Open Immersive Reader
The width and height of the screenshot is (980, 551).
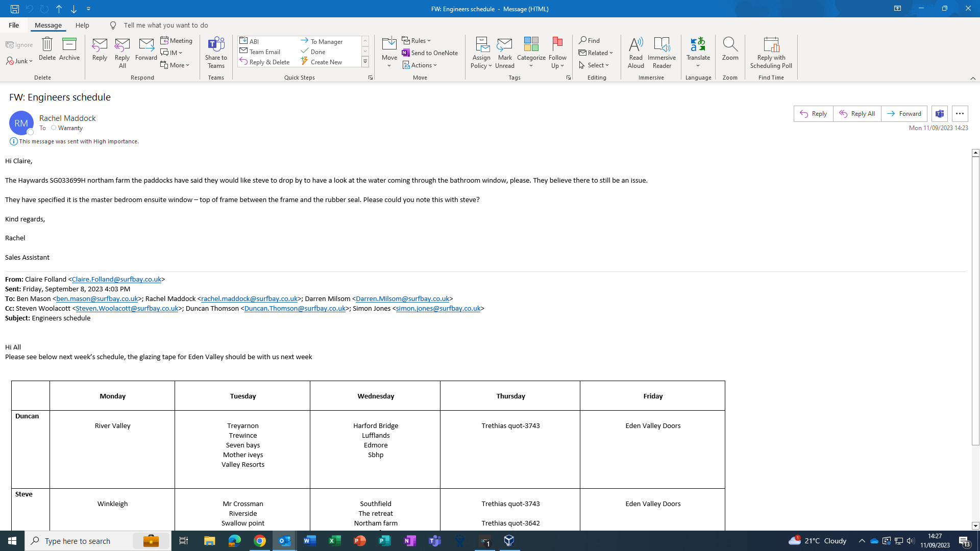coord(661,52)
